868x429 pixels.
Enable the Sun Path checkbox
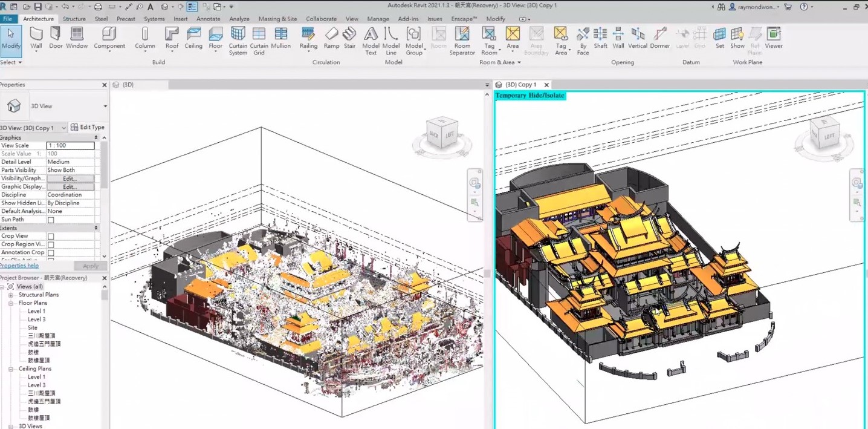51,220
